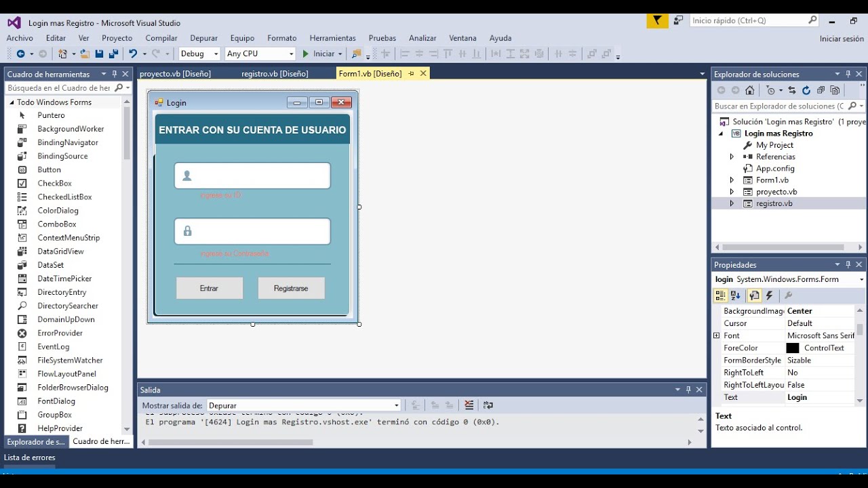Switch to the proyecto.vb [Diseño] tab
Image resolution: width=868 pixels, height=488 pixels.
175,73
